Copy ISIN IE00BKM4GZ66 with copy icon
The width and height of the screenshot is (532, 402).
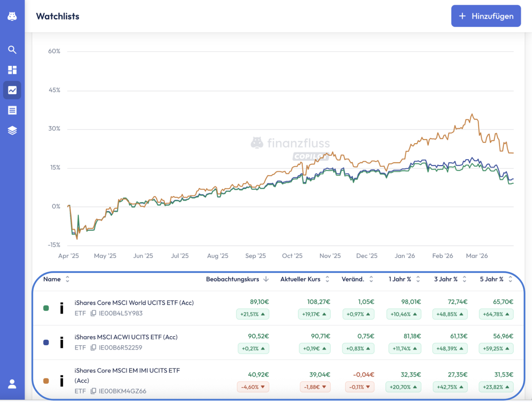point(93,391)
